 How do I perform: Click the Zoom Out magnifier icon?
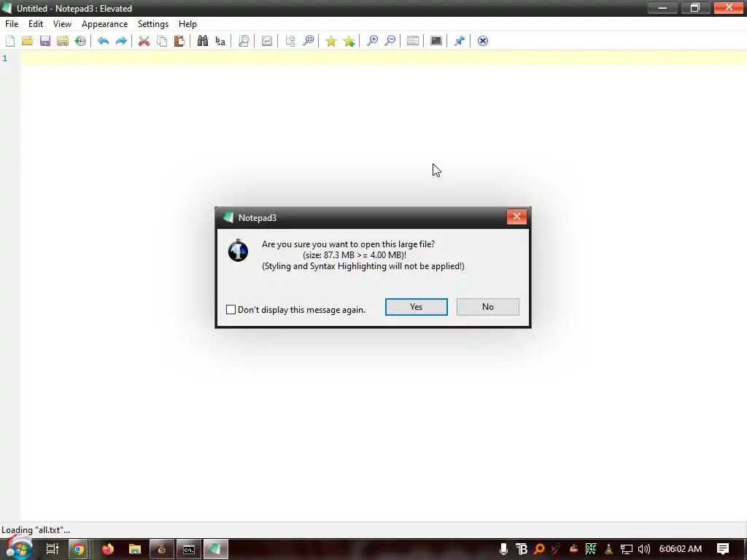click(x=390, y=41)
